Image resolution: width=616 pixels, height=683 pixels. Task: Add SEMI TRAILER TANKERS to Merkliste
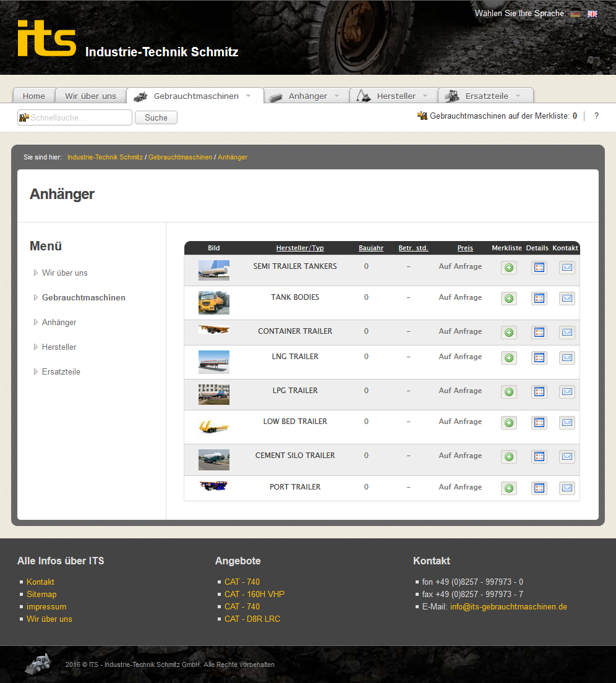pos(509,268)
